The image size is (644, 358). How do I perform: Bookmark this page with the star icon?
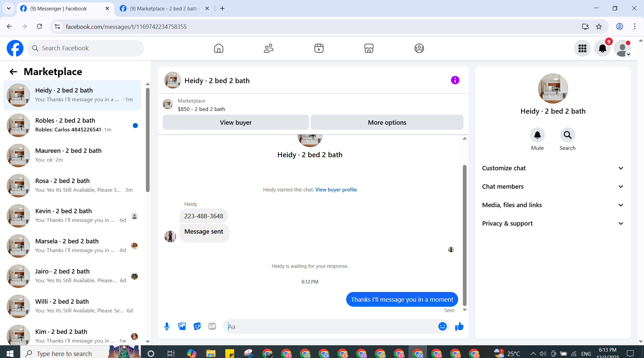599,26
